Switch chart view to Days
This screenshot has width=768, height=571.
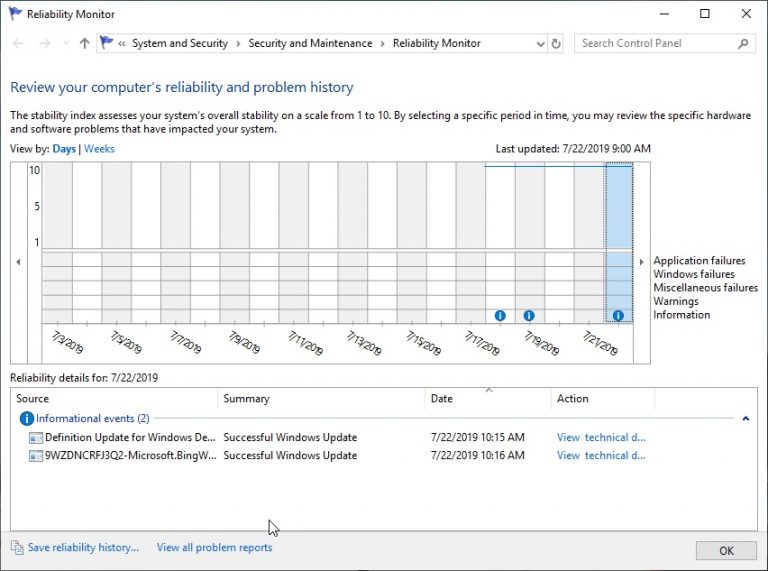[x=64, y=148]
